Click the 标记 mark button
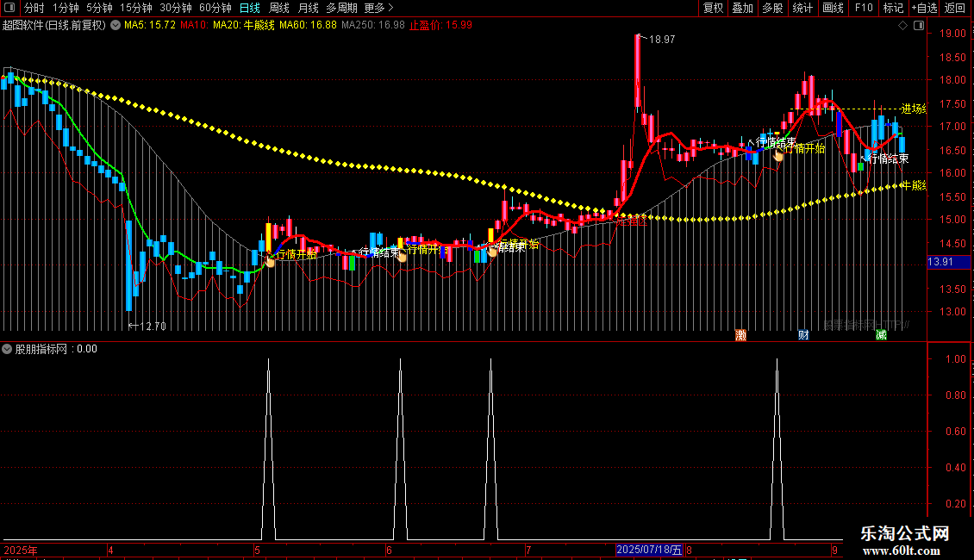This screenshot has width=974, height=560. [893, 8]
